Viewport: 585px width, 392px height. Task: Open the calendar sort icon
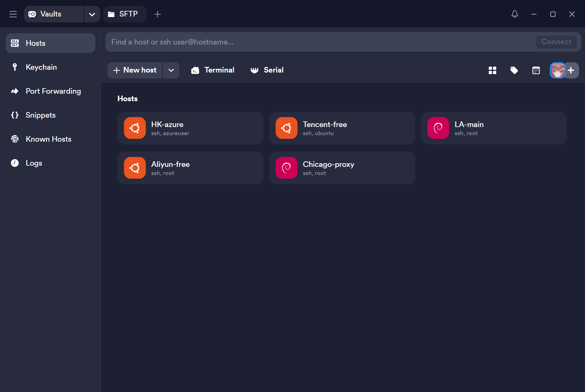pos(536,70)
